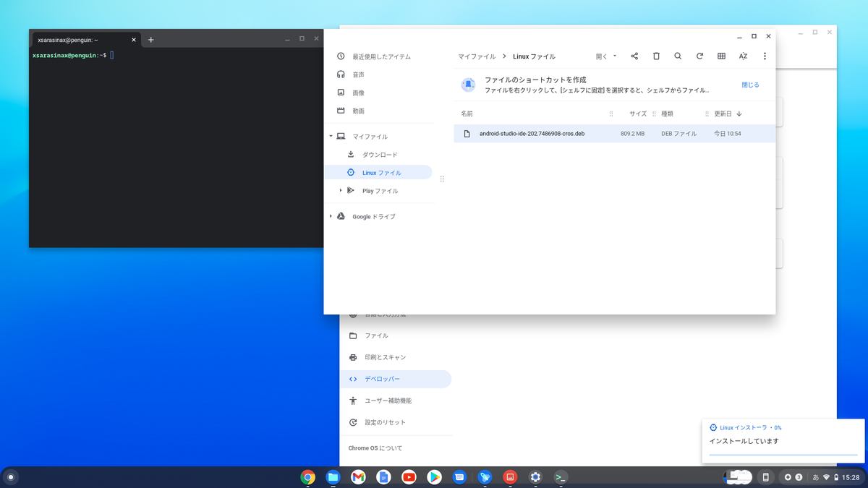
Task: Open Play Store from the shelf
Action: (x=434, y=477)
